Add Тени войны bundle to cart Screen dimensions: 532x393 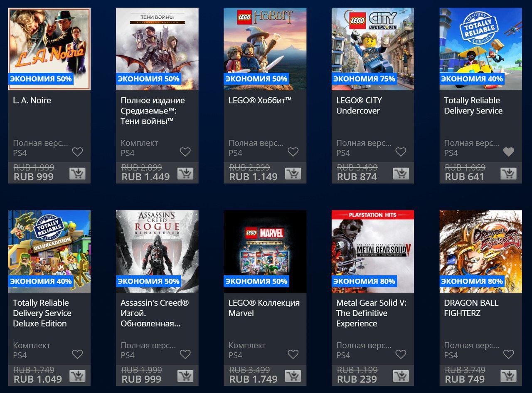point(185,173)
